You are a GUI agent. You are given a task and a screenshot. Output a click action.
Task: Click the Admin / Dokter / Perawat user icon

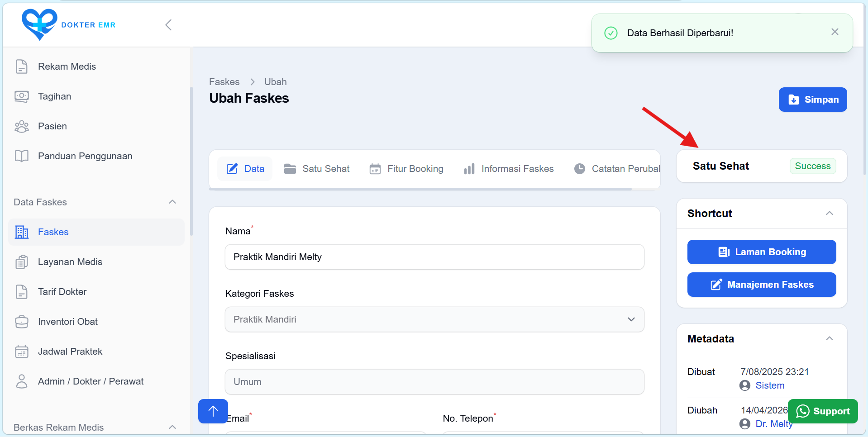(22, 381)
